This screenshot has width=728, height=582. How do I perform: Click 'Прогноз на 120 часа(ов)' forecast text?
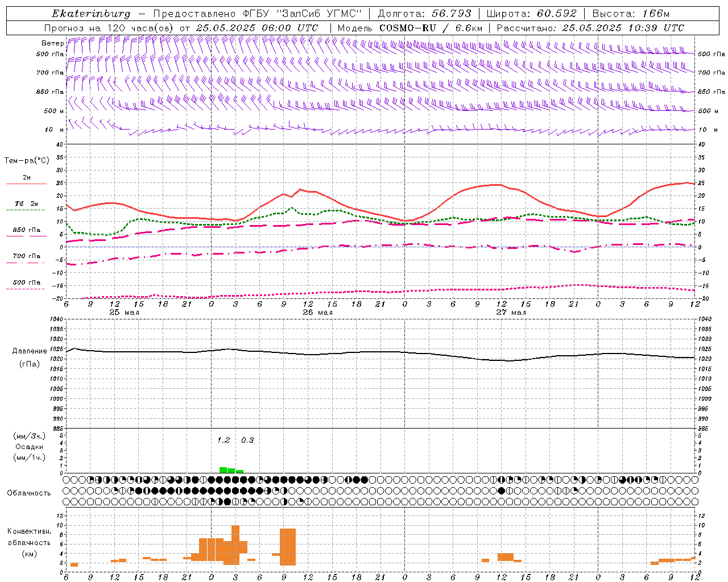[x=110, y=28]
